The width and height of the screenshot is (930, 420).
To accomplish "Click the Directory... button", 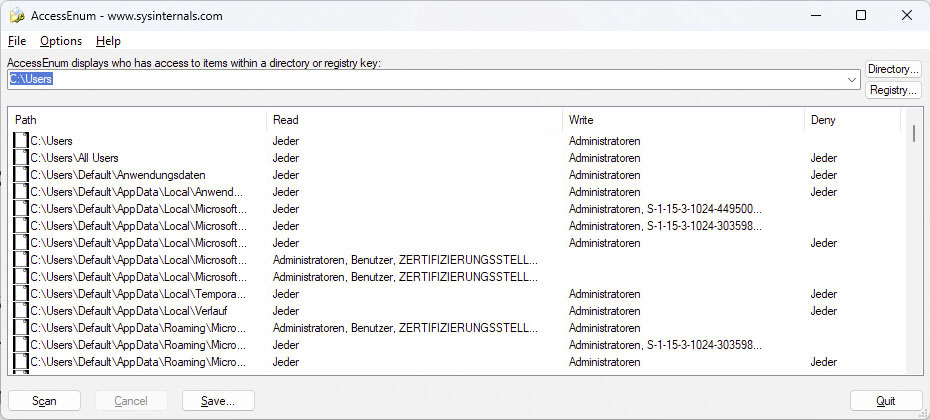I will click(x=893, y=69).
